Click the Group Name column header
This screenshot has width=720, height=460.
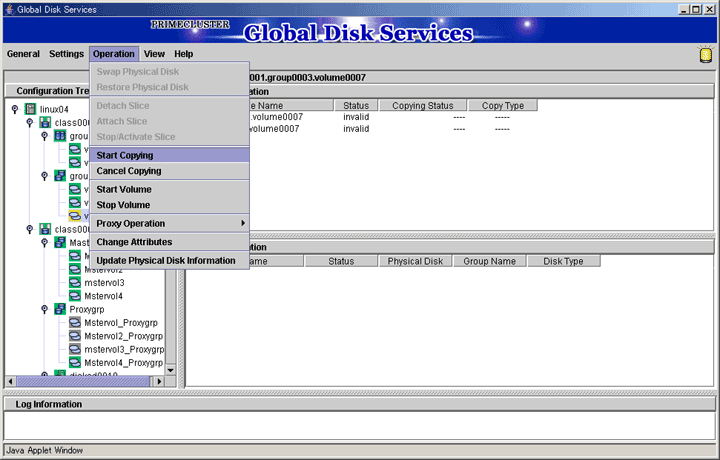[489, 261]
